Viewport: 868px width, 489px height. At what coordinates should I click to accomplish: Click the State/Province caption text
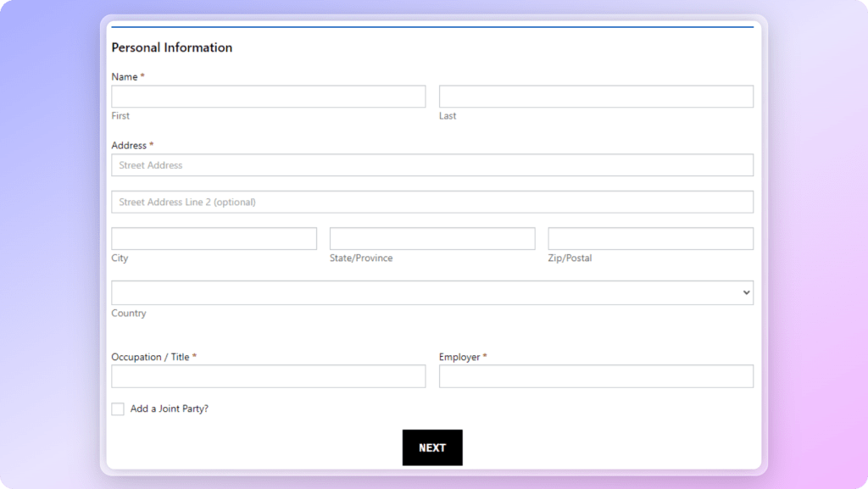361,258
